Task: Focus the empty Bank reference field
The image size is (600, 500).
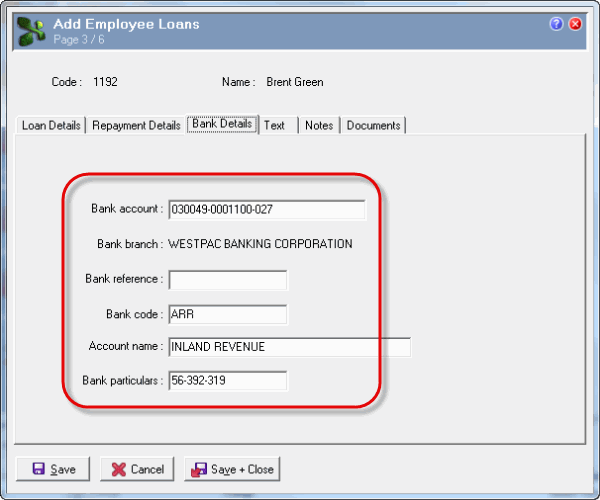Action: tap(228, 280)
